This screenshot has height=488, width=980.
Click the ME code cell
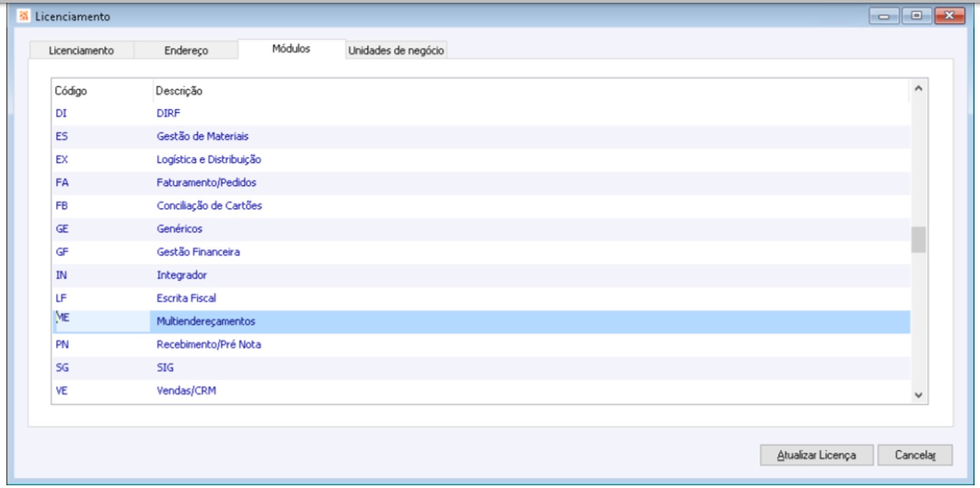tap(101, 322)
